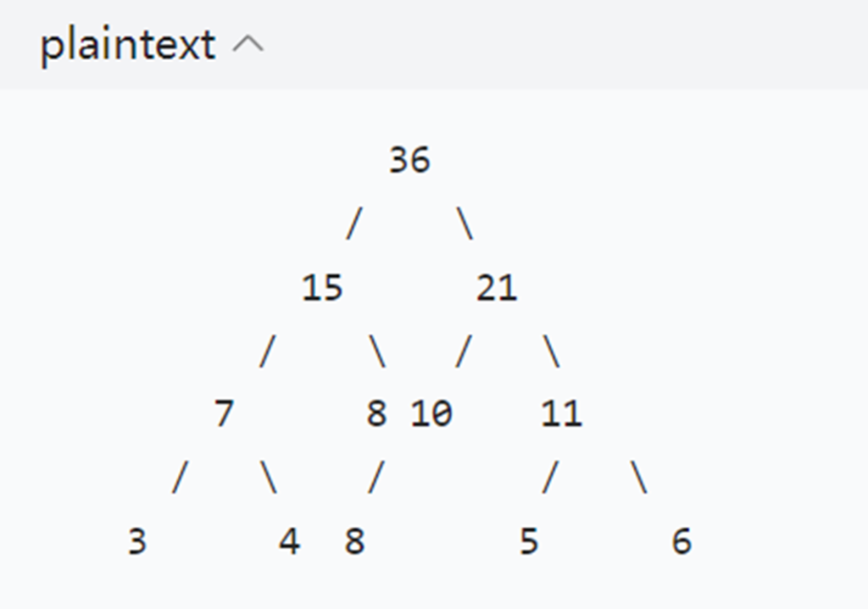Select the number 15 node

[322, 288]
